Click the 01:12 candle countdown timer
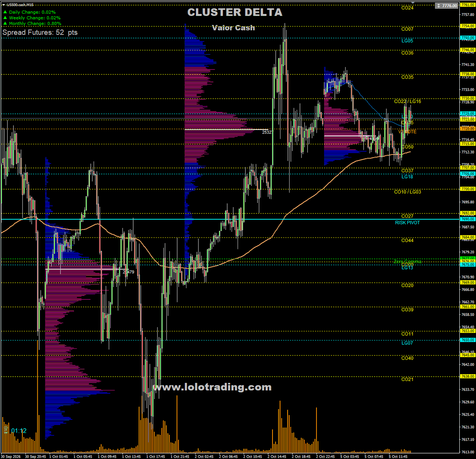The height and width of the screenshot is (459, 476). pyautogui.click(x=19, y=431)
